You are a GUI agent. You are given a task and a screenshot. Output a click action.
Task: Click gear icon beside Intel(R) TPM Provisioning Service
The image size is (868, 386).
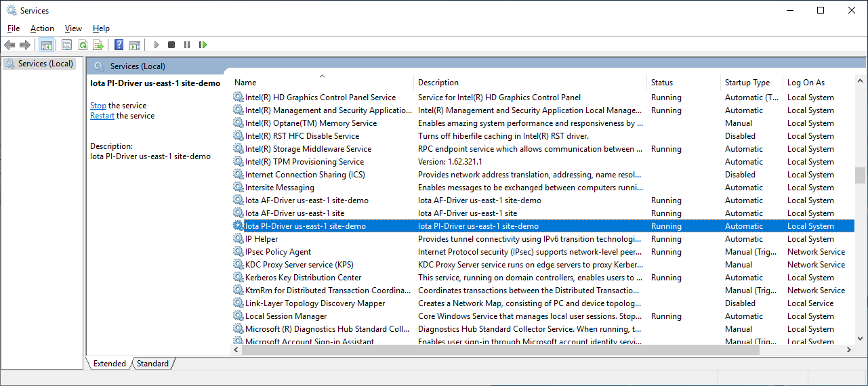239,162
